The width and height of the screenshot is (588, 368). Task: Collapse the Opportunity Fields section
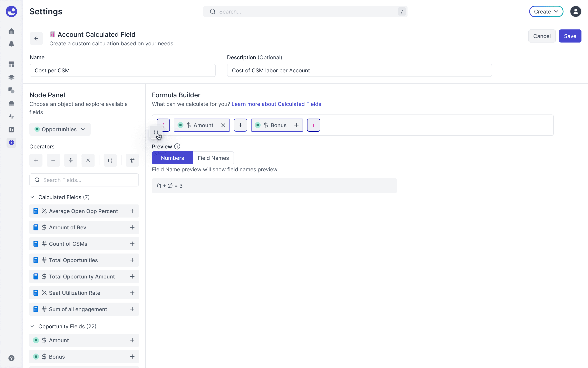[32, 326]
